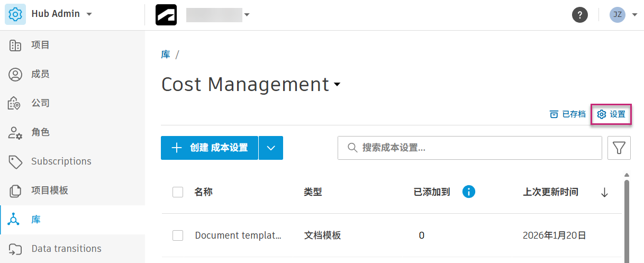Click the Hub Admin gear icon
This screenshot has width=644, height=263.
tap(16, 14)
